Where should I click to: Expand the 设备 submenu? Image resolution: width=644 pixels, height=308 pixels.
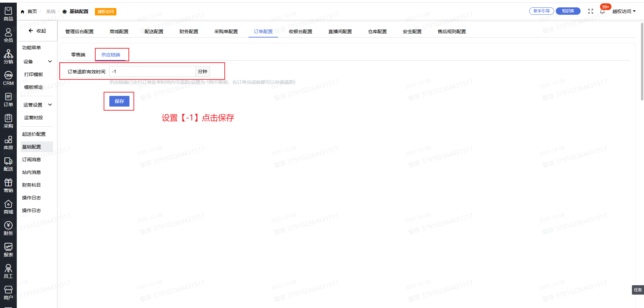coord(37,62)
